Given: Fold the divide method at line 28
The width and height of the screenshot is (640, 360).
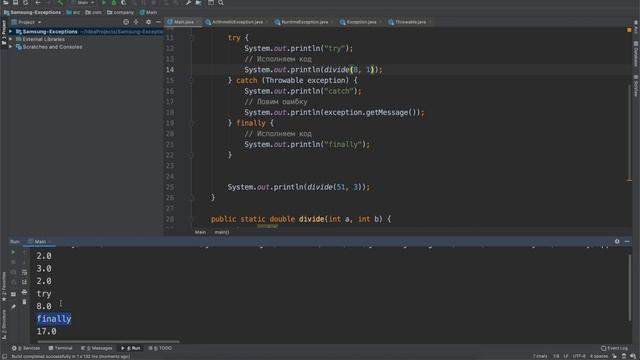Looking at the screenshot, I should [x=191, y=219].
